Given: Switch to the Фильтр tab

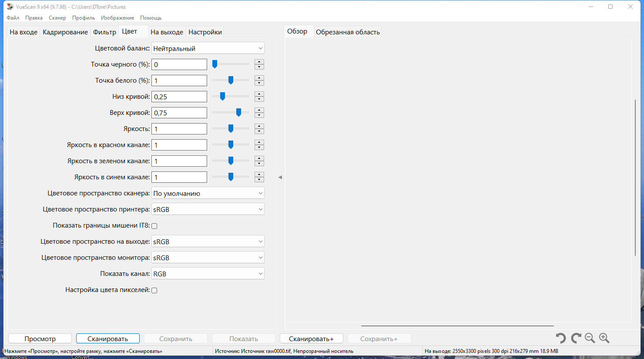Looking at the screenshot, I should click(105, 32).
